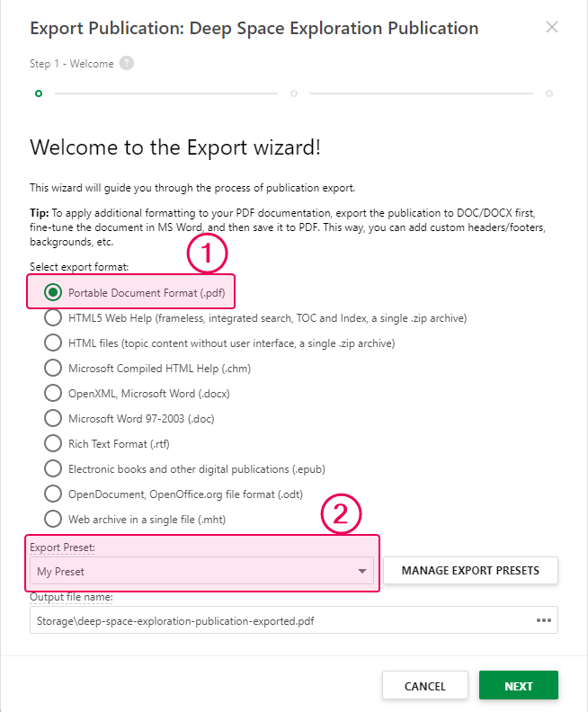588x712 pixels.
Task: Select Portable Document Format (.pdf) option
Action: click(54, 292)
